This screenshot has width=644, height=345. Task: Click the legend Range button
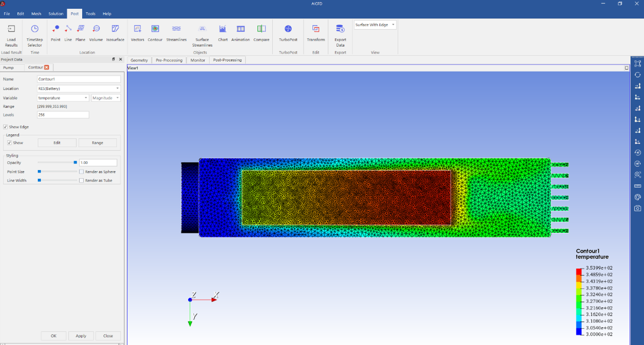(x=98, y=143)
